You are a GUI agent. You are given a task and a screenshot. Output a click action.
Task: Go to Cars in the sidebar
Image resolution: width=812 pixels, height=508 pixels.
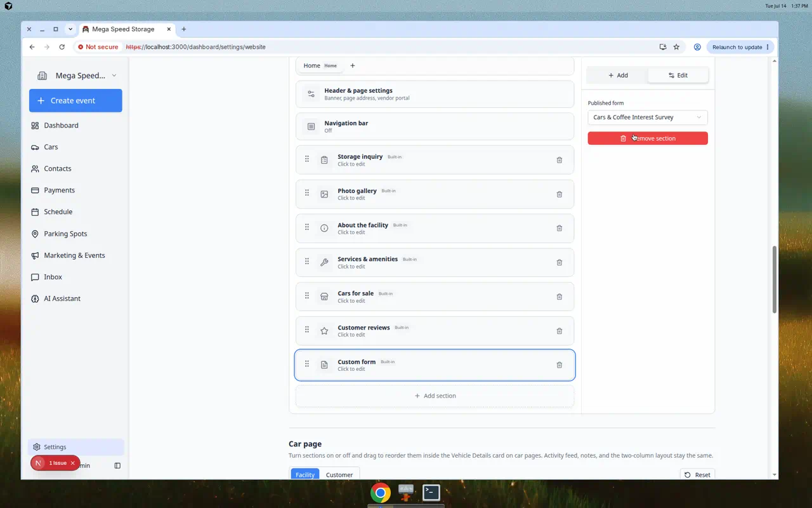pyautogui.click(x=75, y=147)
